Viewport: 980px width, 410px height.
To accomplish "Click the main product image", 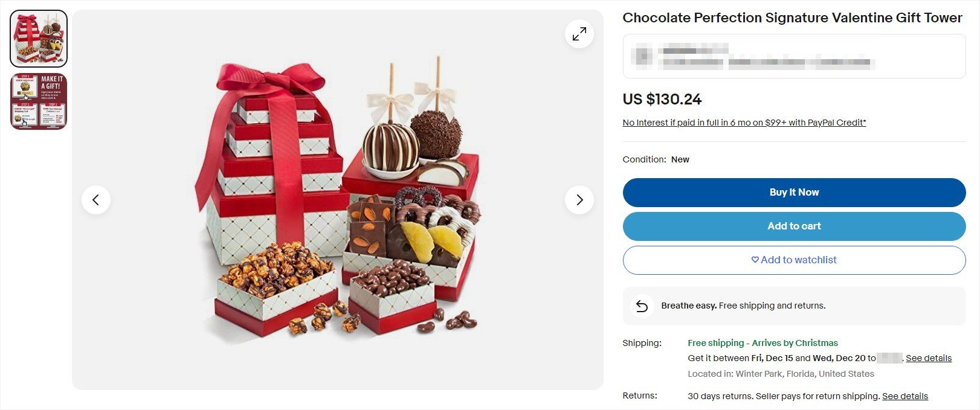I will [x=337, y=199].
